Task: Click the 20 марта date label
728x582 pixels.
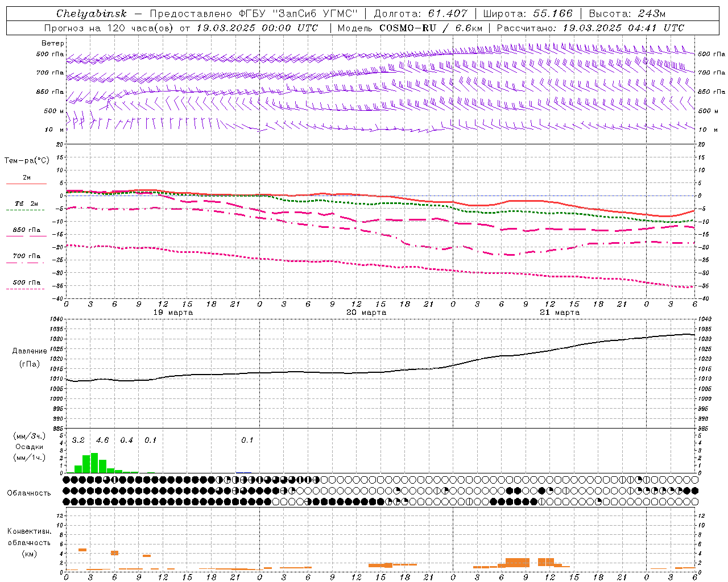Action: pos(366,313)
